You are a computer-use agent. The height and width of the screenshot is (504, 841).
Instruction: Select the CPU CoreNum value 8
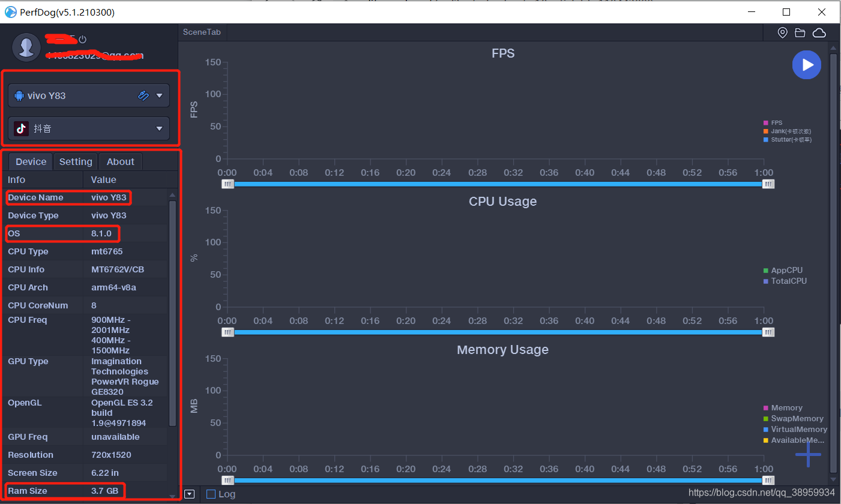94,305
